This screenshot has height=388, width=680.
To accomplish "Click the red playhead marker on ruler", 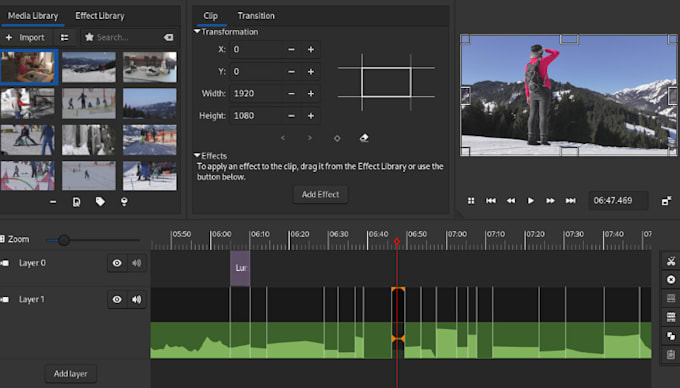I will pos(397,241).
